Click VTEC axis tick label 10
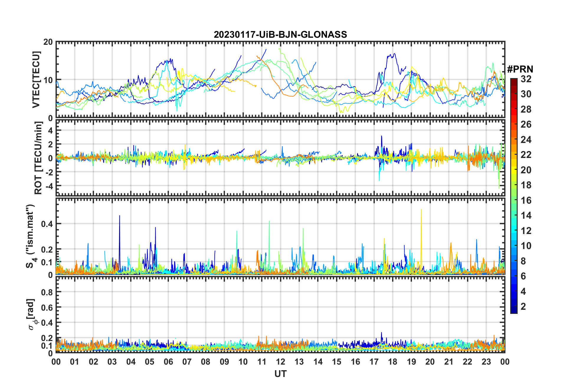This screenshot has width=561, height=392. point(48,80)
